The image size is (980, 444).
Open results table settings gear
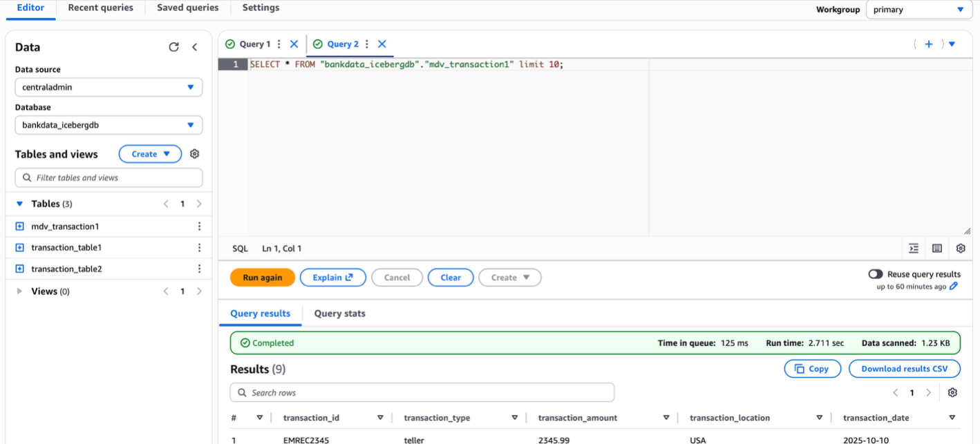coord(952,393)
